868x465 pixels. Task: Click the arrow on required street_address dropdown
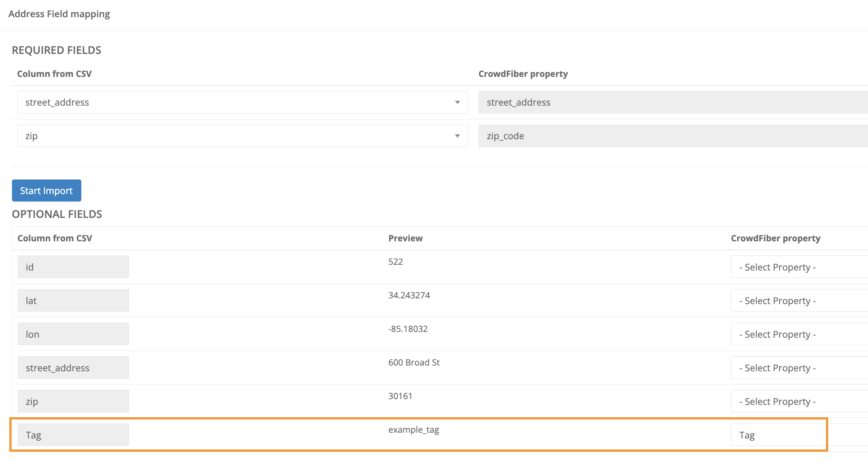pos(457,103)
